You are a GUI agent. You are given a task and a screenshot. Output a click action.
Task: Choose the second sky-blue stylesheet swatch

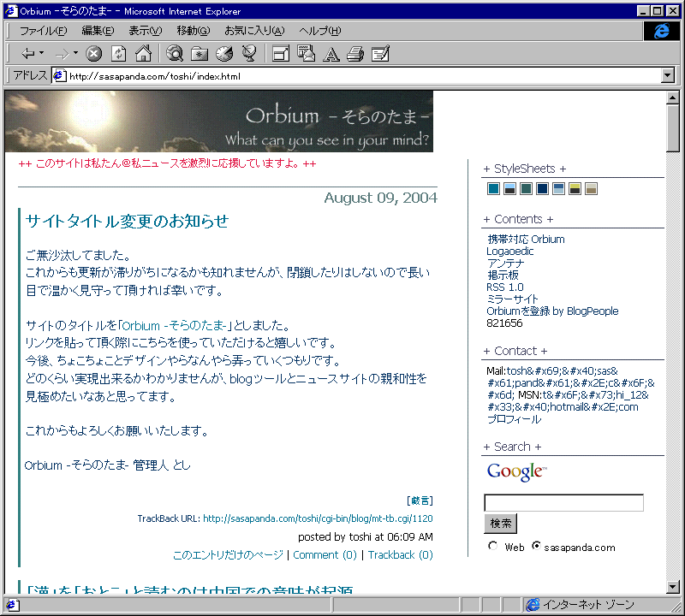509,188
